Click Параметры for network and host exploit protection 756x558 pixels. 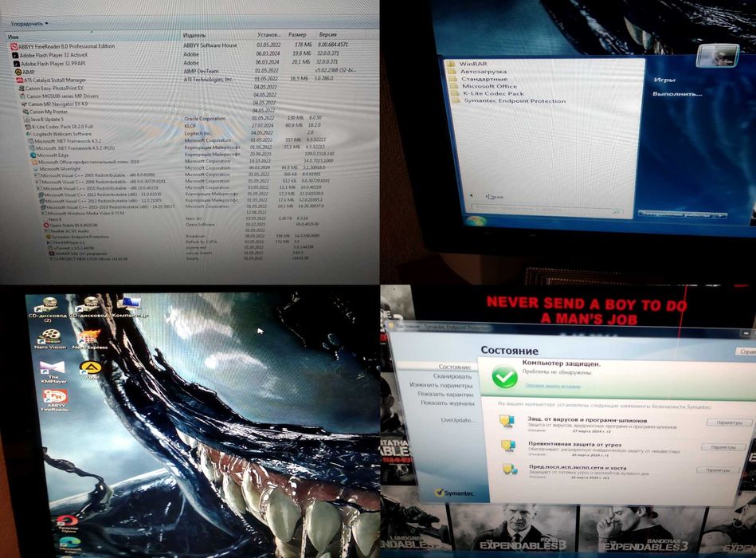pyautogui.click(x=717, y=470)
